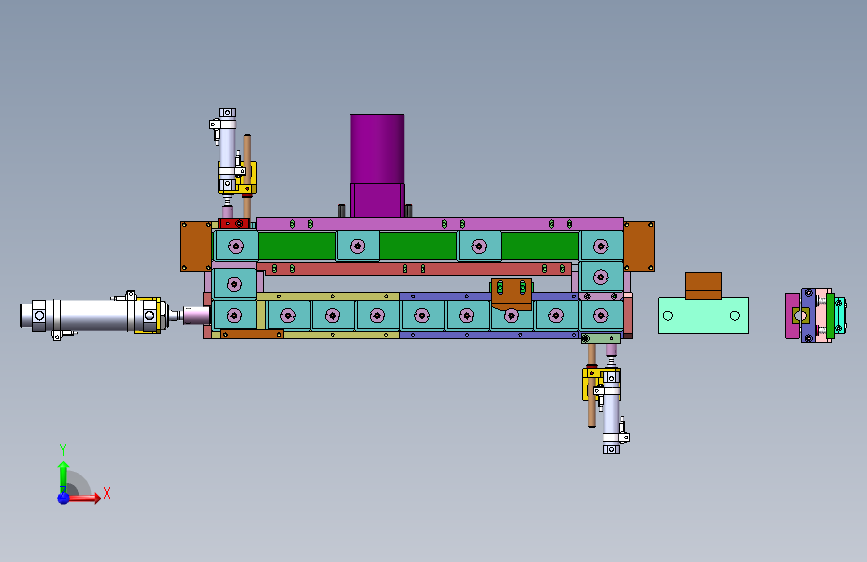This screenshot has height=562, width=867.
Task: Select the rightmost green panel
Action: point(540,246)
